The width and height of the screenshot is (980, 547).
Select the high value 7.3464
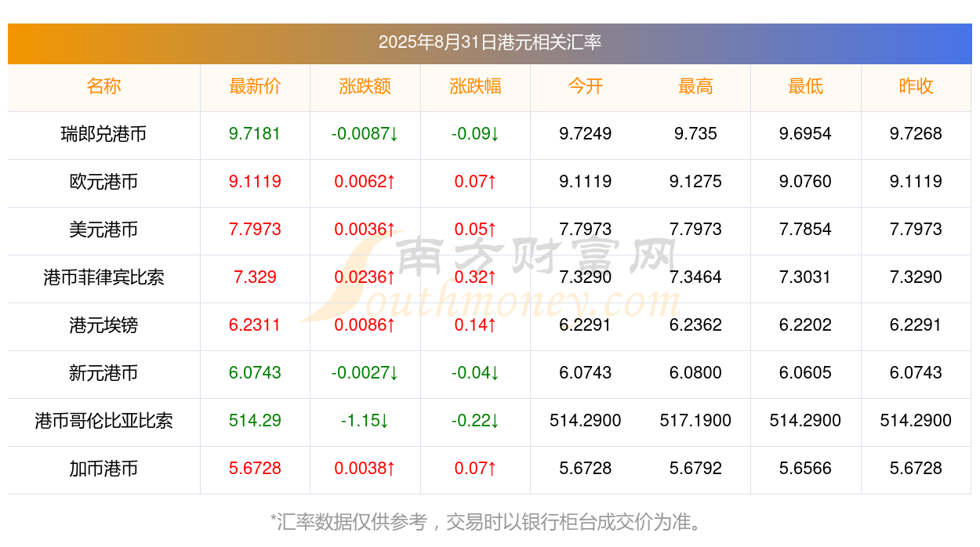[x=695, y=277]
